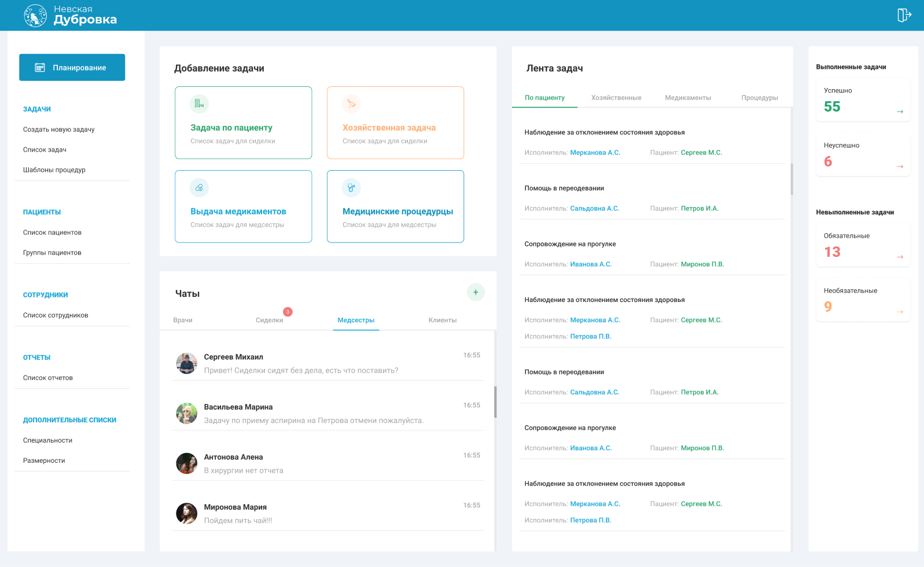Switch to Процедуры tab

pos(760,98)
